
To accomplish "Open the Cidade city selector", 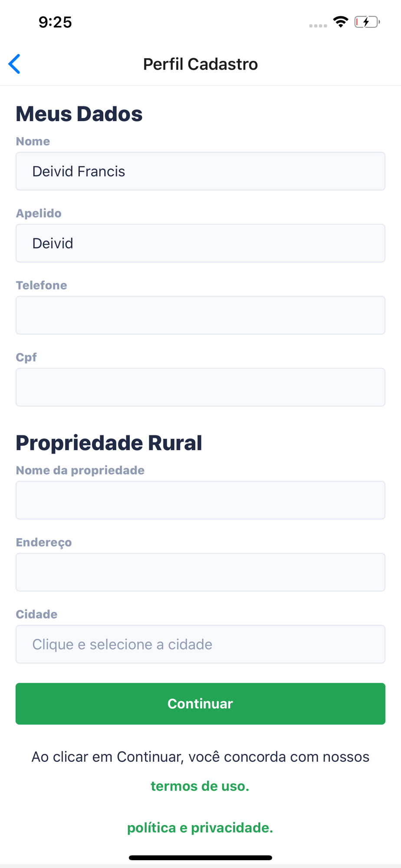I will pyautogui.click(x=200, y=644).
